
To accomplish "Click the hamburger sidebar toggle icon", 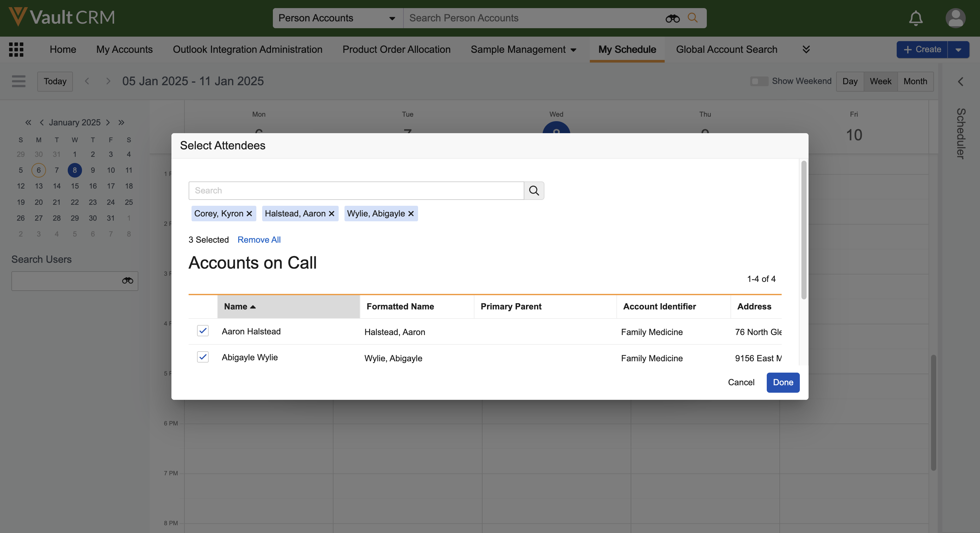I will pos(18,81).
